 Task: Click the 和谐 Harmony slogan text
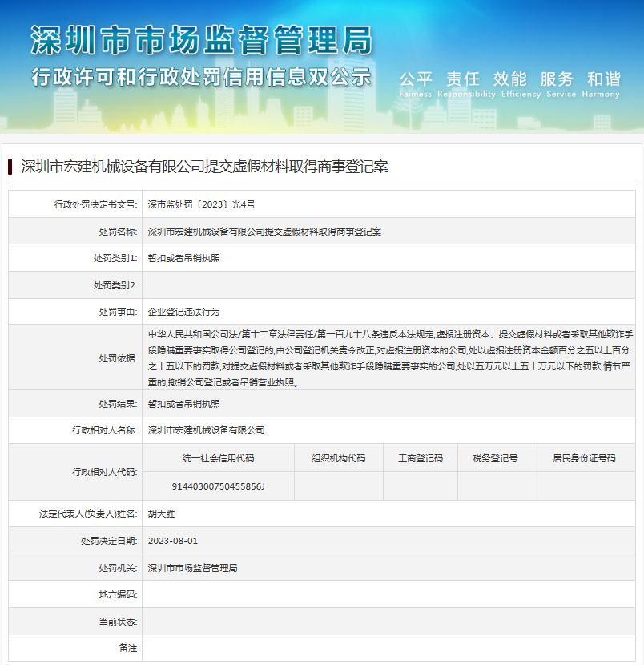click(601, 84)
